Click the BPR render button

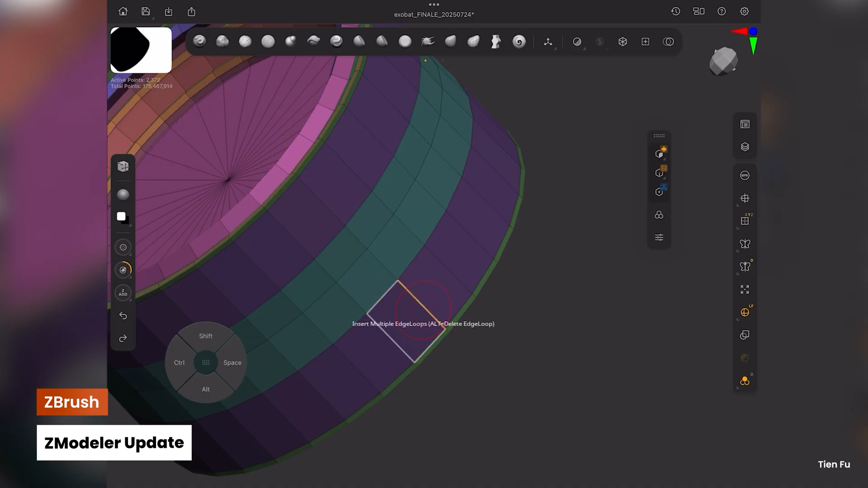click(x=745, y=175)
